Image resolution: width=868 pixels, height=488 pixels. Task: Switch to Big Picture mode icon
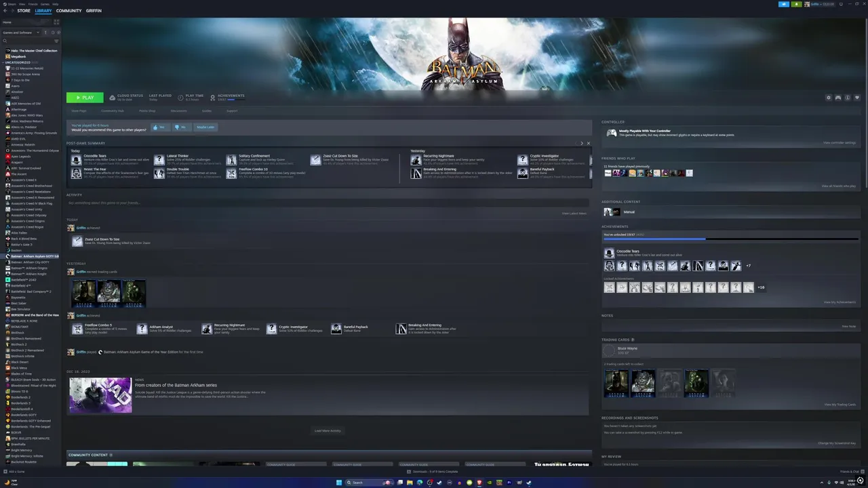pyautogui.click(x=842, y=4)
